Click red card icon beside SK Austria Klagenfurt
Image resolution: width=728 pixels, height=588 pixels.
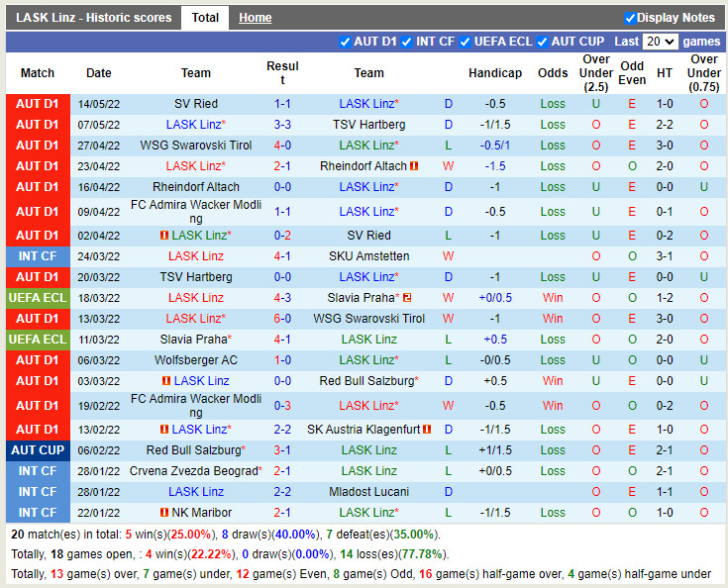tap(427, 430)
